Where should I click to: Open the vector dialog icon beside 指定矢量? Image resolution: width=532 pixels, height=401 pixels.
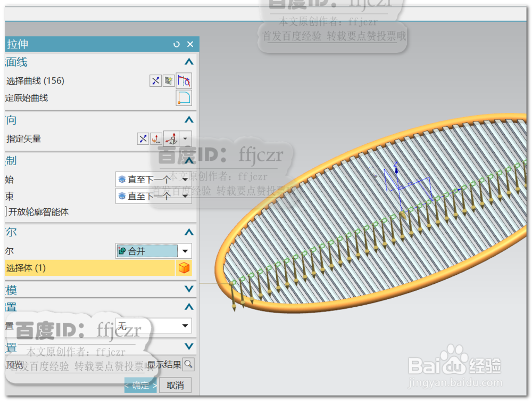[x=156, y=138]
